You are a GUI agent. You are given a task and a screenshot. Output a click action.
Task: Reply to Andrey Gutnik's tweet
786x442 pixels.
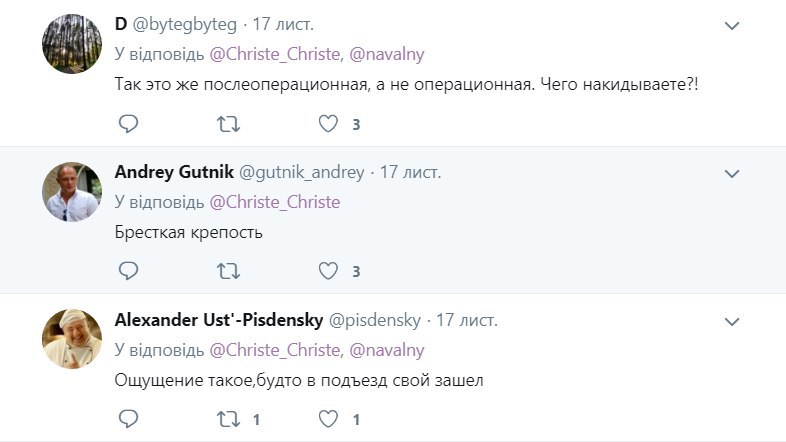click(x=128, y=270)
